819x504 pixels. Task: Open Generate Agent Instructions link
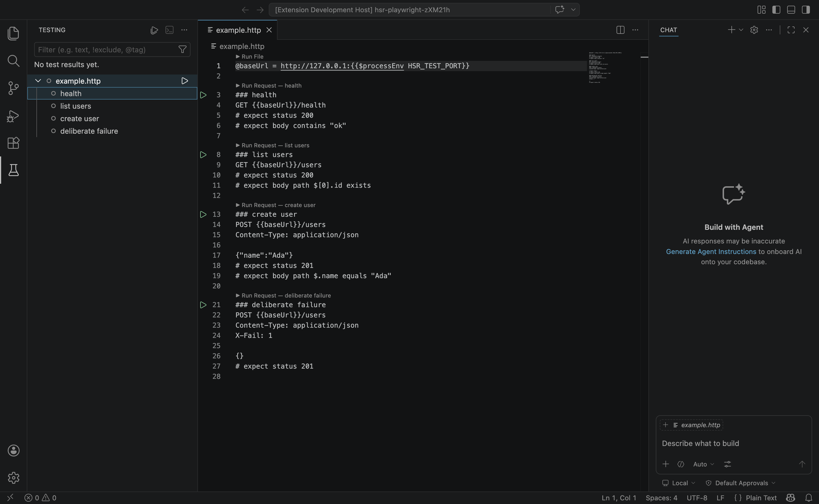[711, 252]
